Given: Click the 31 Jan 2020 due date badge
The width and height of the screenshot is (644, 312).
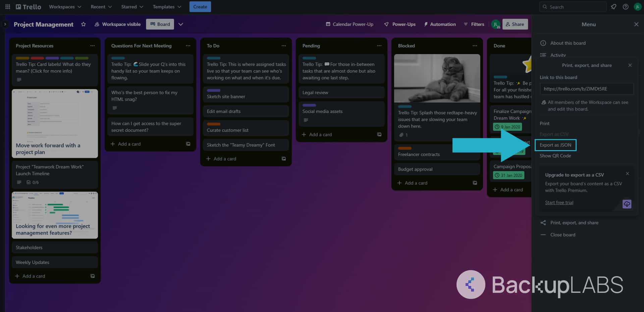Looking at the screenshot, I should click(508, 175).
